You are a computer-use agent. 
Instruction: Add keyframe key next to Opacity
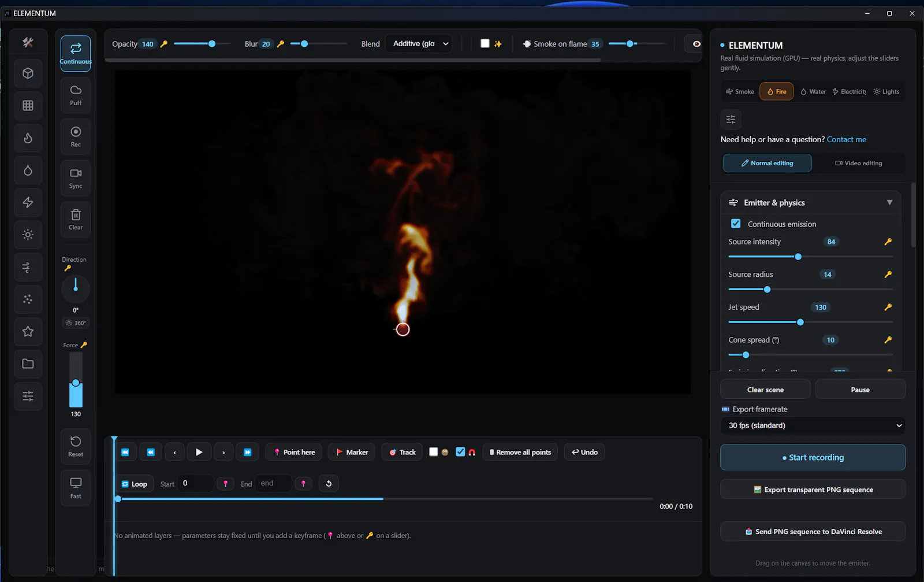(x=164, y=44)
